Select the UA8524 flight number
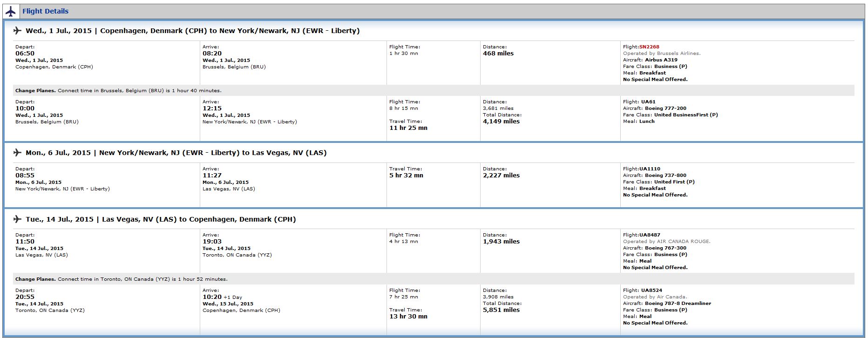Viewport: 868px width, 338px height. [651, 291]
